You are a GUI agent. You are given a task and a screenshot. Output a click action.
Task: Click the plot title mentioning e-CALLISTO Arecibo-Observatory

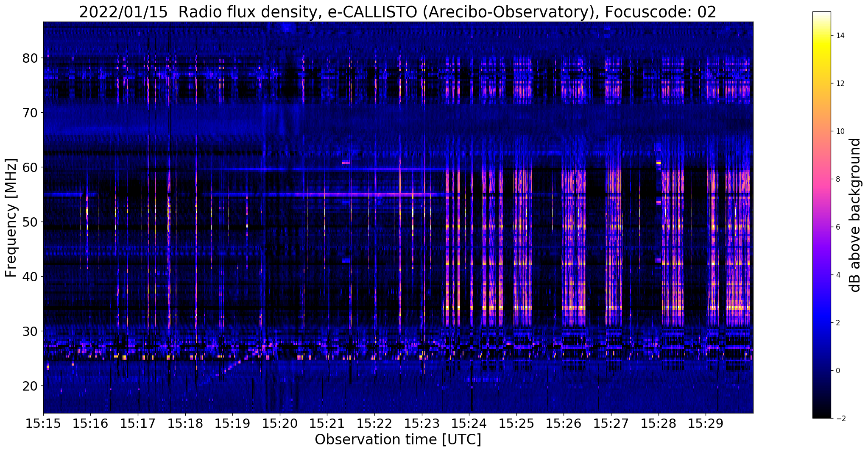[x=397, y=11]
